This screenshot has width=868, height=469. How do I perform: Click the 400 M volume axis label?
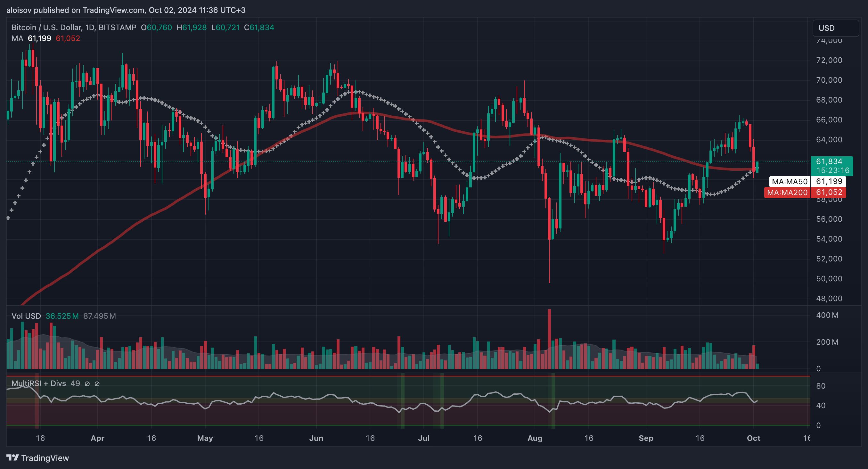(827, 315)
